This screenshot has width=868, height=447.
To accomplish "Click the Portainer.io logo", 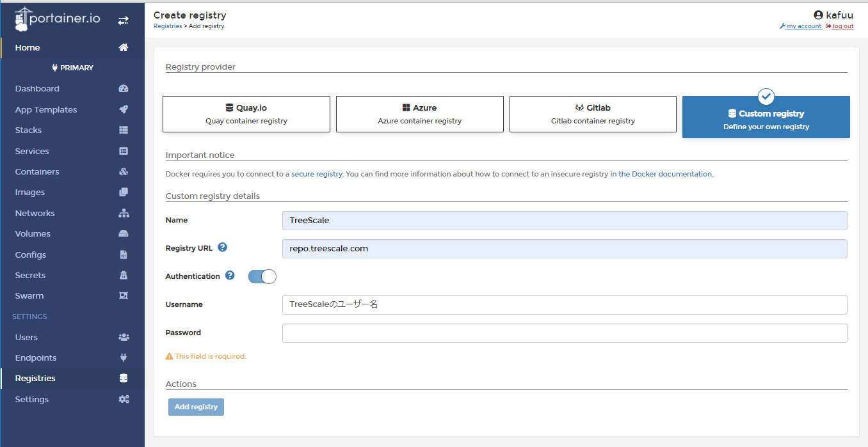I will pyautogui.click(x=58, y=19).
